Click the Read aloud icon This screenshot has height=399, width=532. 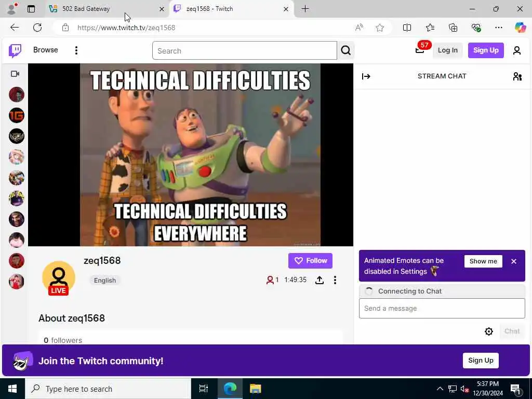tap(359, 28)
